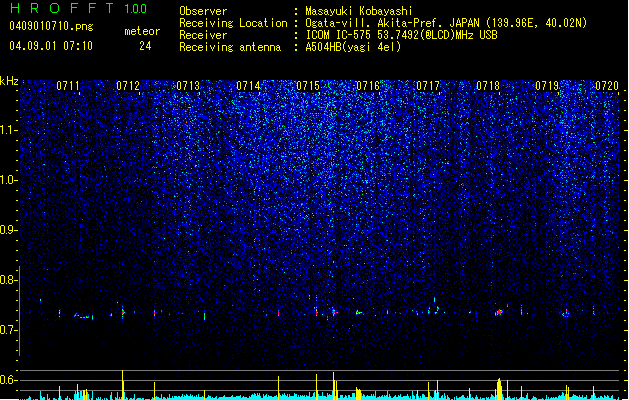This screenshot has height=400, width=629.
Task: Click the Observer label
Action: (x=203, y=11)
